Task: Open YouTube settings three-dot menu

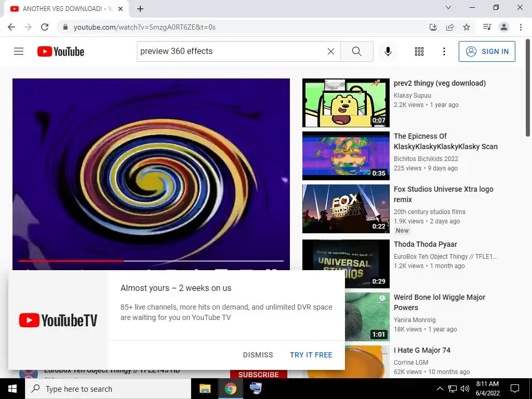Action: (x=444, y=51)
